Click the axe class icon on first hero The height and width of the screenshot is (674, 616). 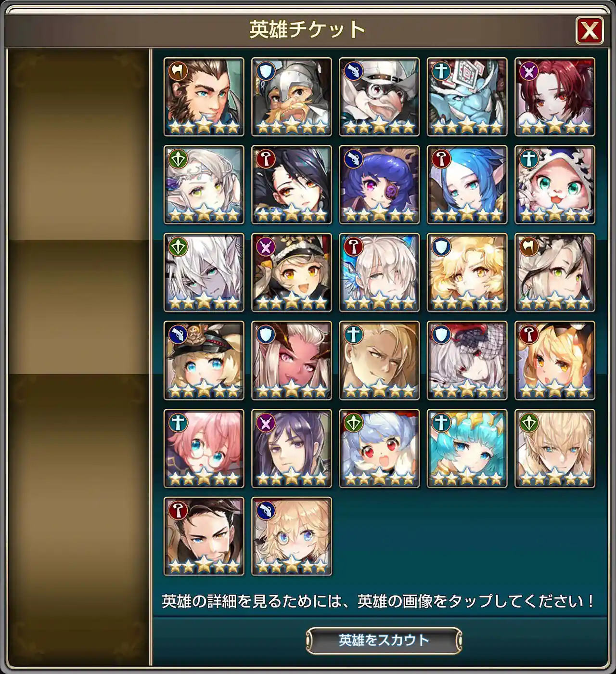[178, 71]
